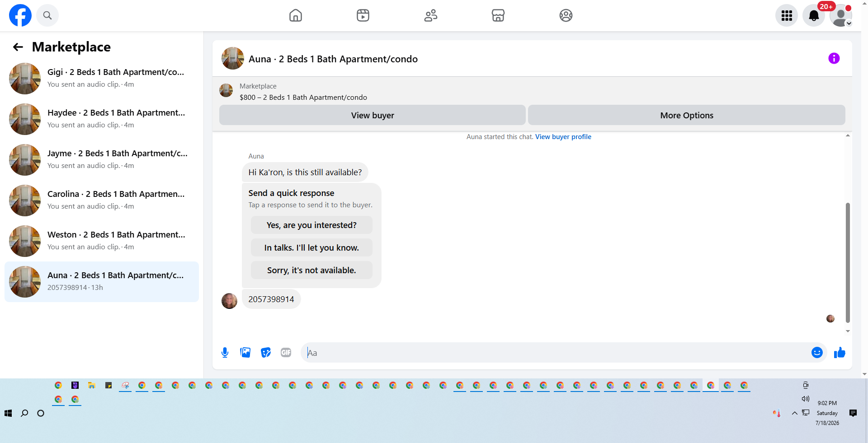Click the chat scrollbar thumb

tap(848, 262)
